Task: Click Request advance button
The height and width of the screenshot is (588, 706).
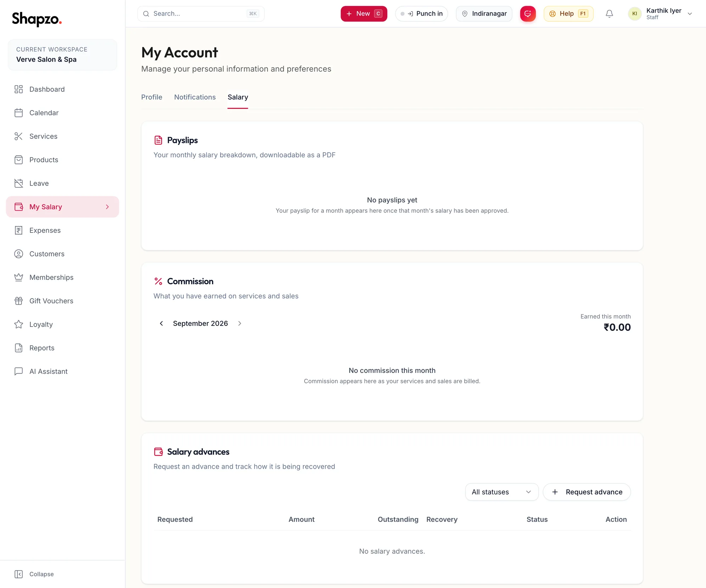Action: pyautogui.click(x=587, y=492)
